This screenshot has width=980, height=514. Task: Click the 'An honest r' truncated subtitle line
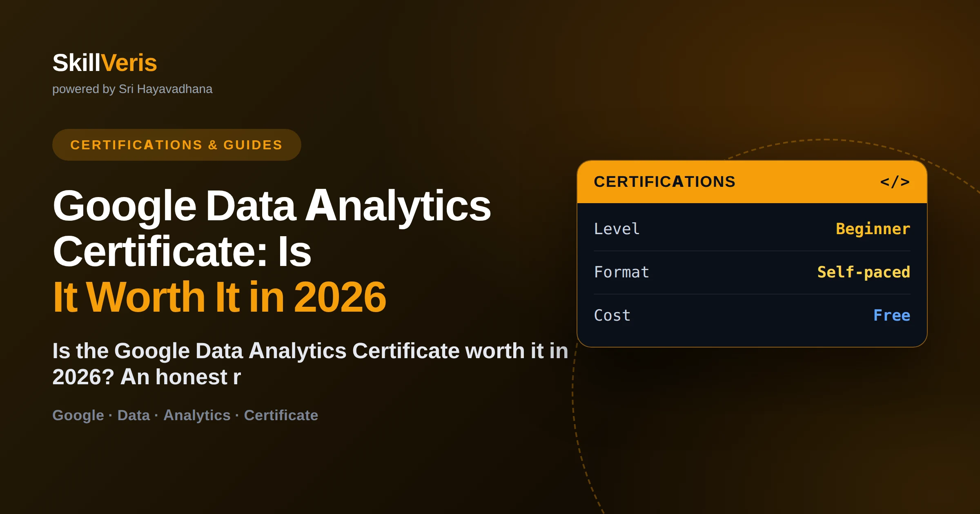(180, 377)
